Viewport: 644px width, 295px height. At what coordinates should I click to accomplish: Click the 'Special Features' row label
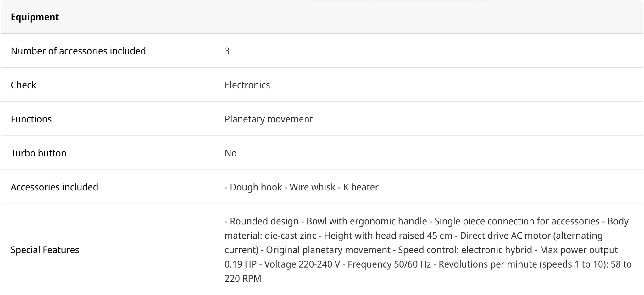[x=45, y=250]
